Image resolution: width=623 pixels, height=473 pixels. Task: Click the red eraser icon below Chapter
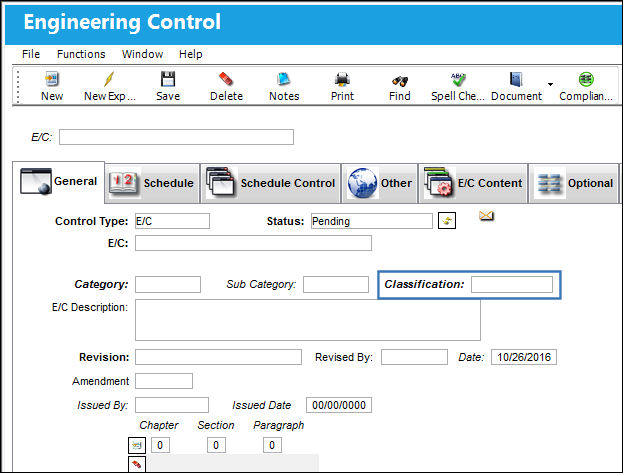click(137, 464)
